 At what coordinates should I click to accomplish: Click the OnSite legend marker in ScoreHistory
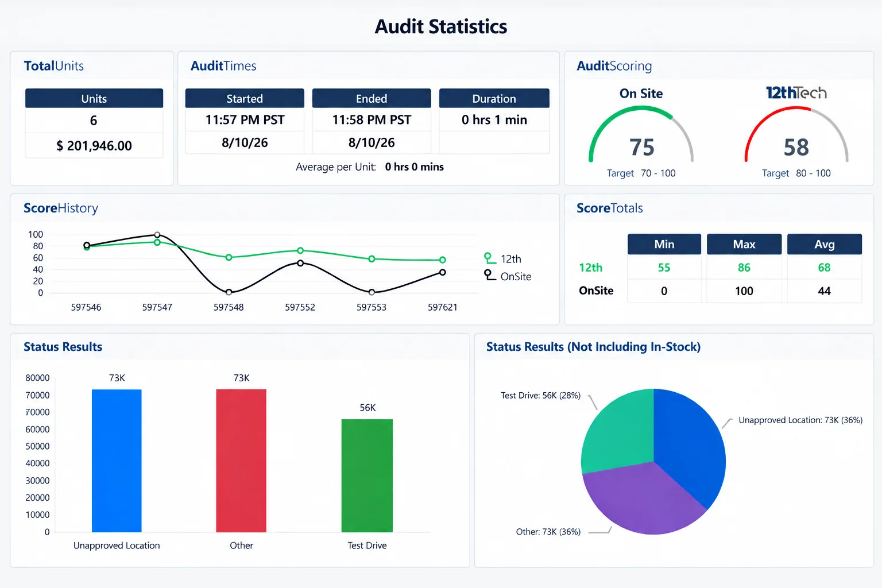coord(489,276)
